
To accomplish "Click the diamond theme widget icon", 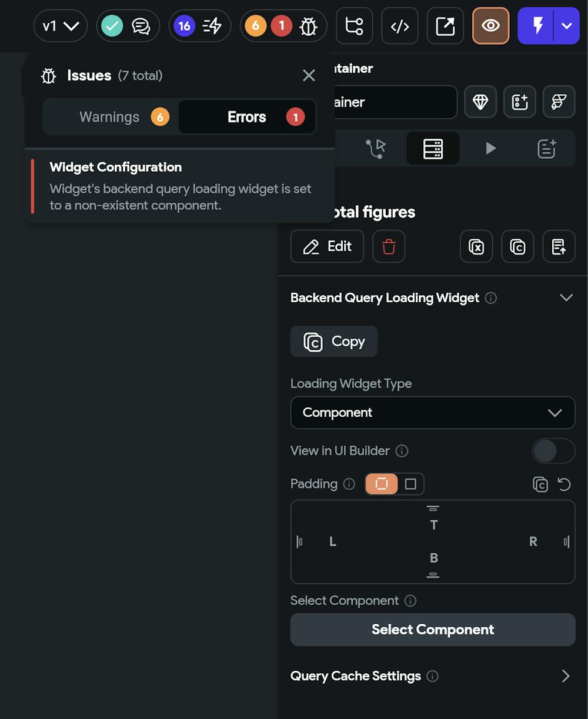I will 480,102.
